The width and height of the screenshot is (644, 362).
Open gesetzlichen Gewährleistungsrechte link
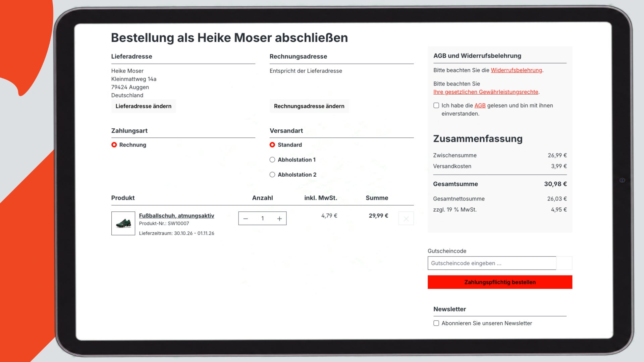pyautogui.click(x=486, y=92)
